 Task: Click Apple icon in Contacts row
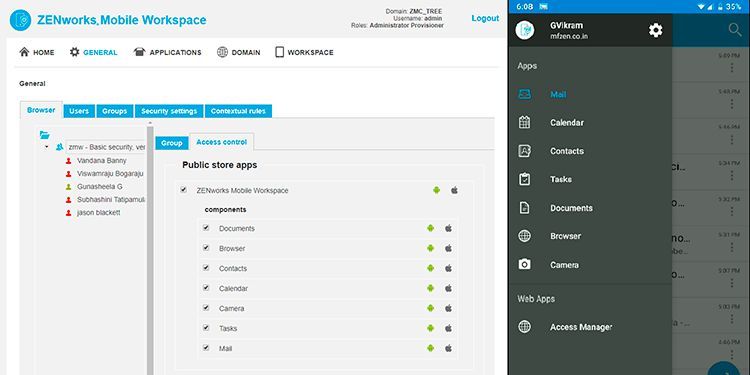coord(449,268)
